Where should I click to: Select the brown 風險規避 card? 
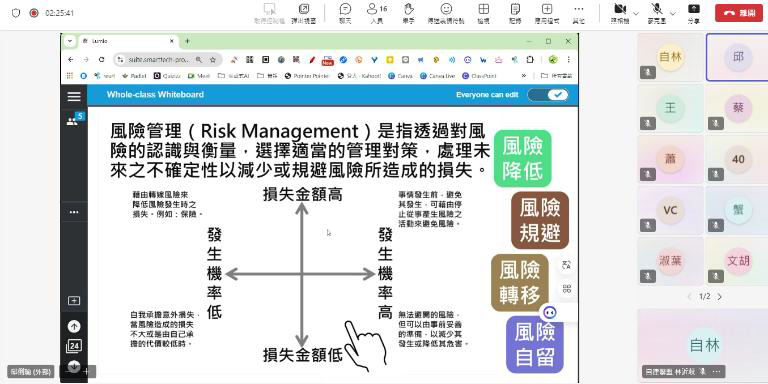coord(540,220)
